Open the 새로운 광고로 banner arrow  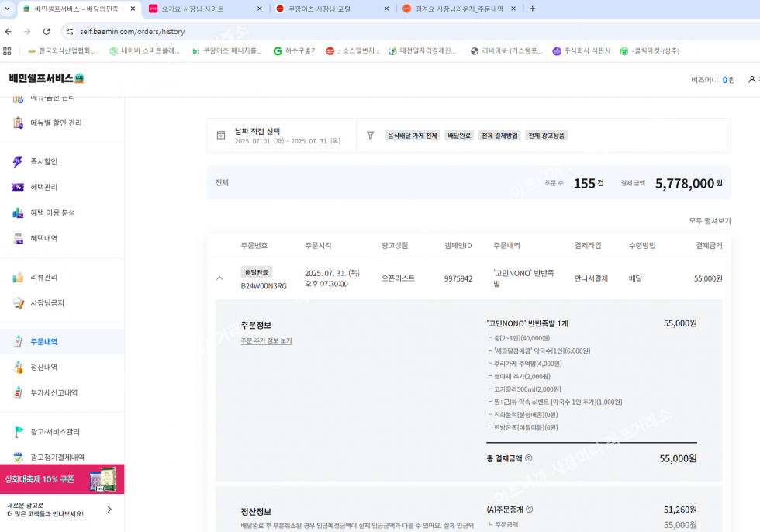(x=109, y=510)
